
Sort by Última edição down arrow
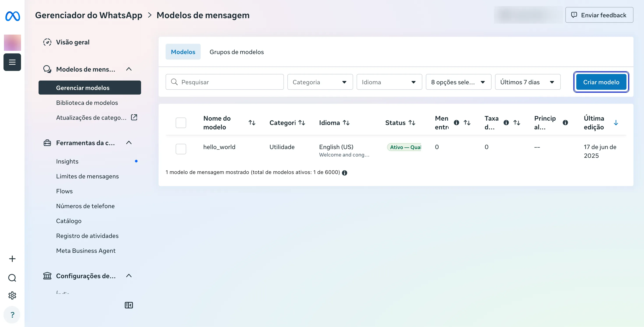tap(616, 123)
